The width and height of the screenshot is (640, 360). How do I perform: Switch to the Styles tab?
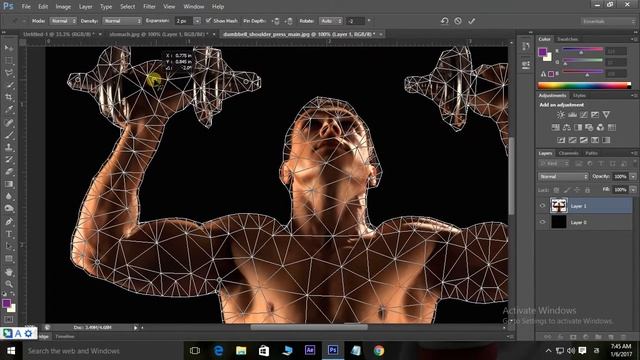tap(579, 96)
